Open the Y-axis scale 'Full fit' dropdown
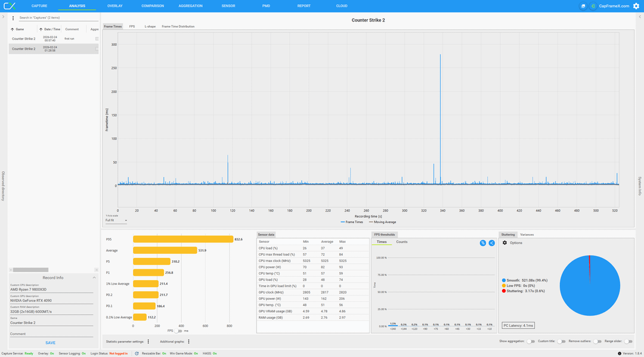This screenshot has height=357, width=644. pos(116,220)
